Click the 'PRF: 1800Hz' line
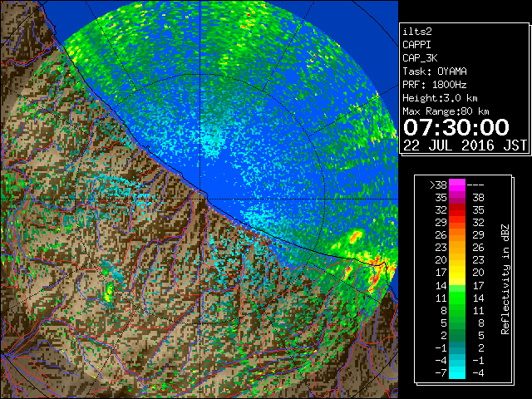Screen dimensions: 532x399 click(x=435, y=85)
